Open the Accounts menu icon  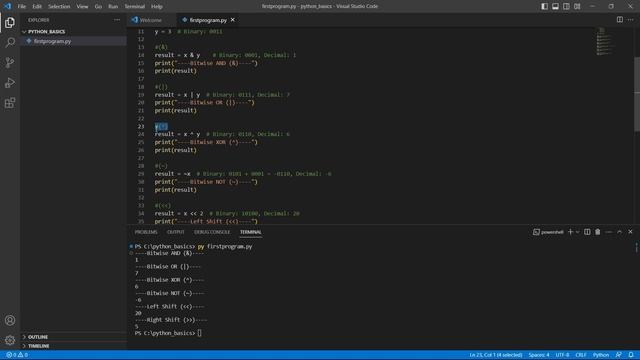pos(10,320)
